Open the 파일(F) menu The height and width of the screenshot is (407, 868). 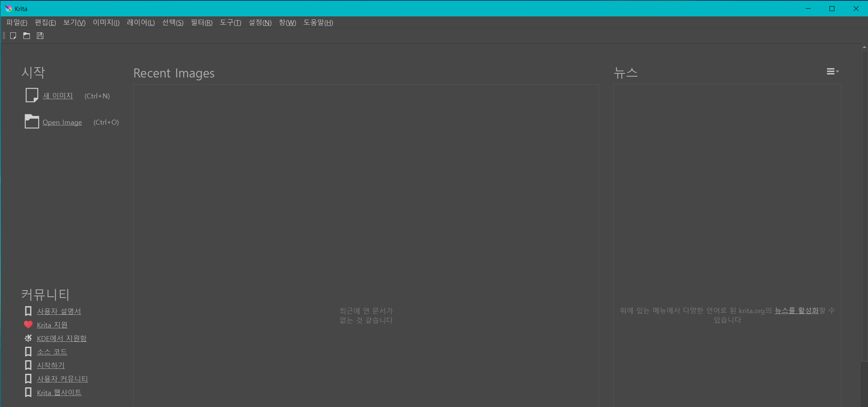point(17,23)
